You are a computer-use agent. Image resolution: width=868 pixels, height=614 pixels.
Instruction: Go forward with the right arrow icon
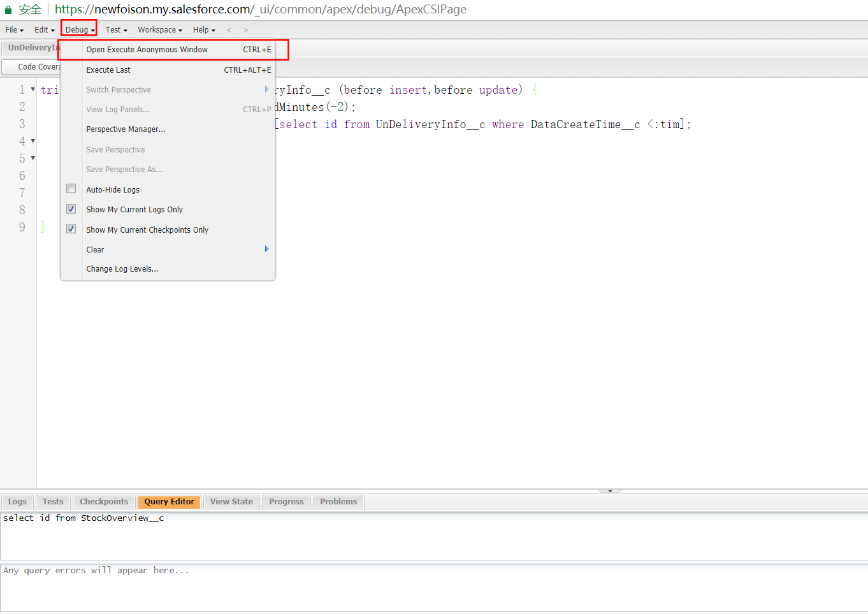(246, 30)
